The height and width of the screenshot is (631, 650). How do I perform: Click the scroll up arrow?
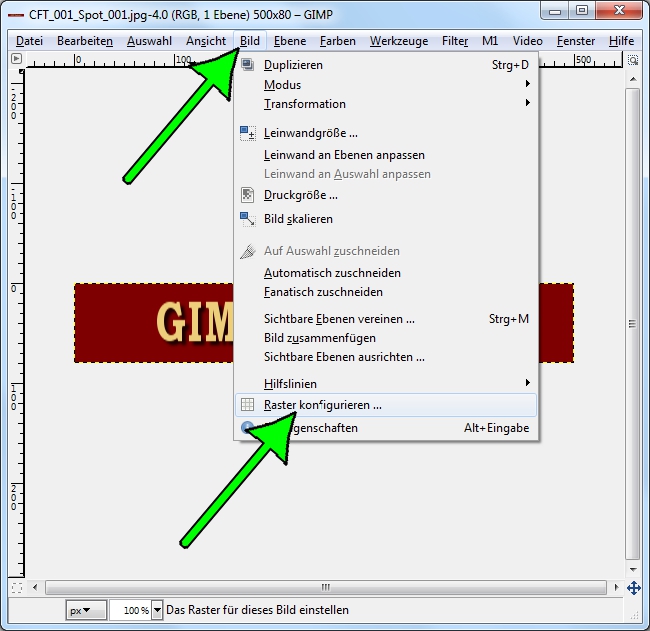point(633,79)
